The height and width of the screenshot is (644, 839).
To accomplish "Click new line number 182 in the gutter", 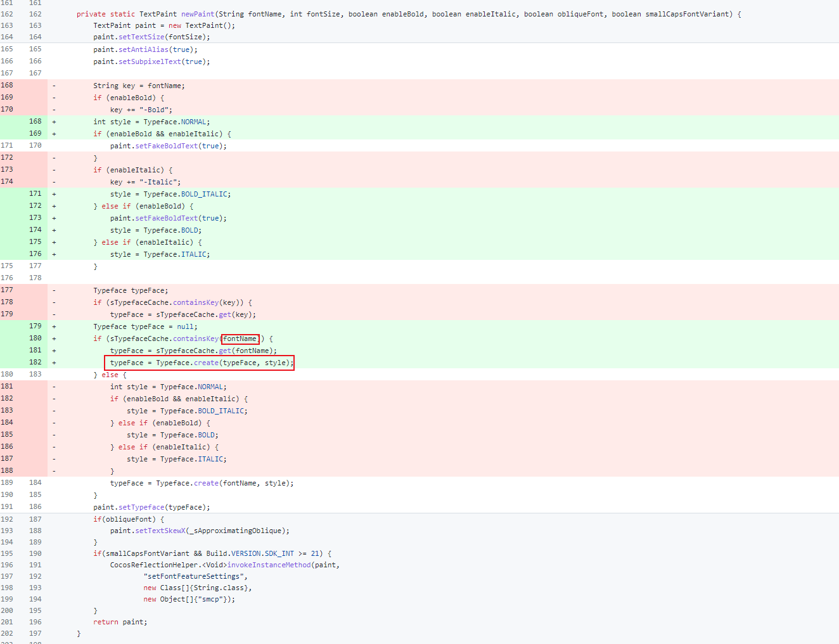I will (x=35, y=362).
